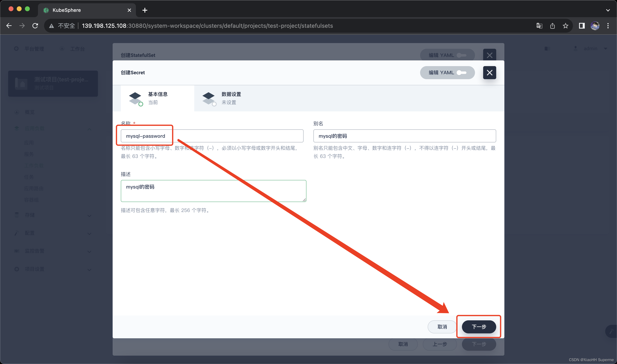Open the browser side panel icon
The height and width of the screenshot is (364, 617).
click(582, 26)
